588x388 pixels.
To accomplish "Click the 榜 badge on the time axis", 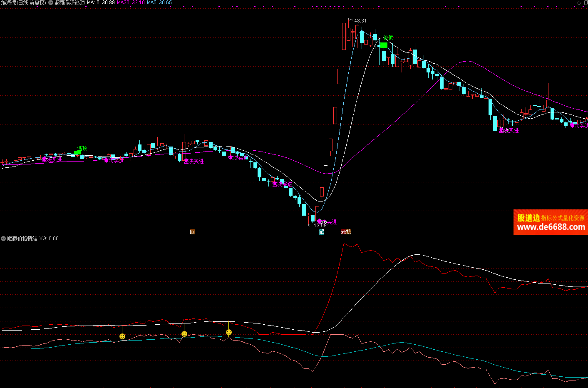I will [x=349, y=232].
